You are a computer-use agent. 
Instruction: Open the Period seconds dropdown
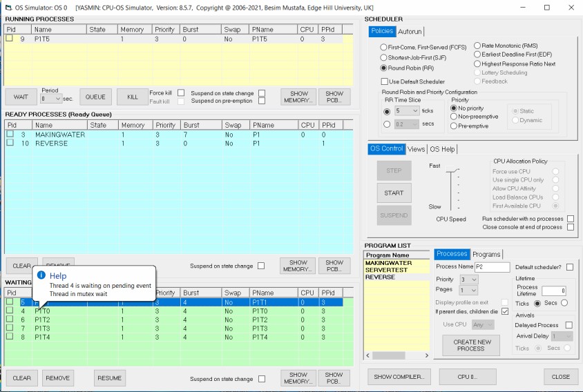(x=57, y=99)
